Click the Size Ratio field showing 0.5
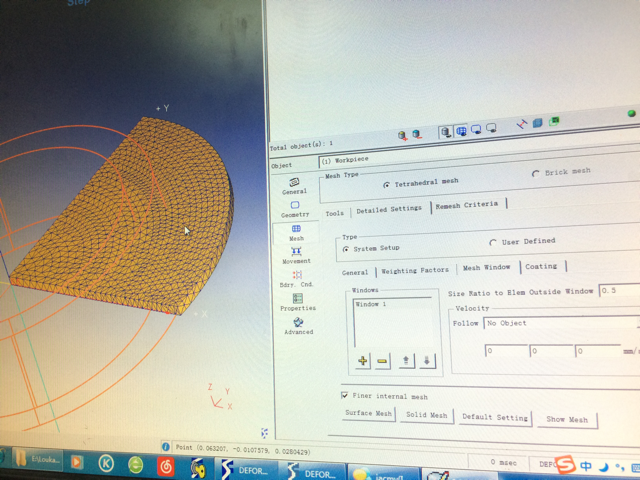The width and height of the screenshot is (640, 480). pos(619,290)
